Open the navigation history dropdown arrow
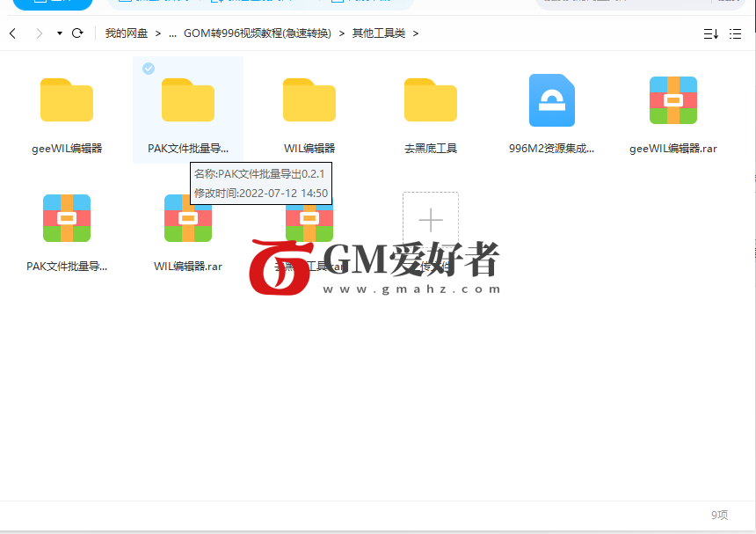The height and width of the screenshot is (534, 756). point(59,33)
